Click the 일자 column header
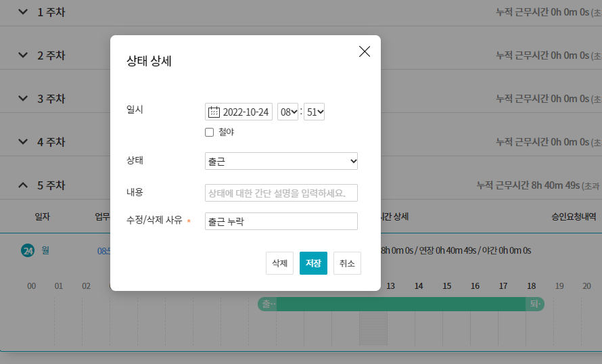602x364 pixels. point(42,217)
